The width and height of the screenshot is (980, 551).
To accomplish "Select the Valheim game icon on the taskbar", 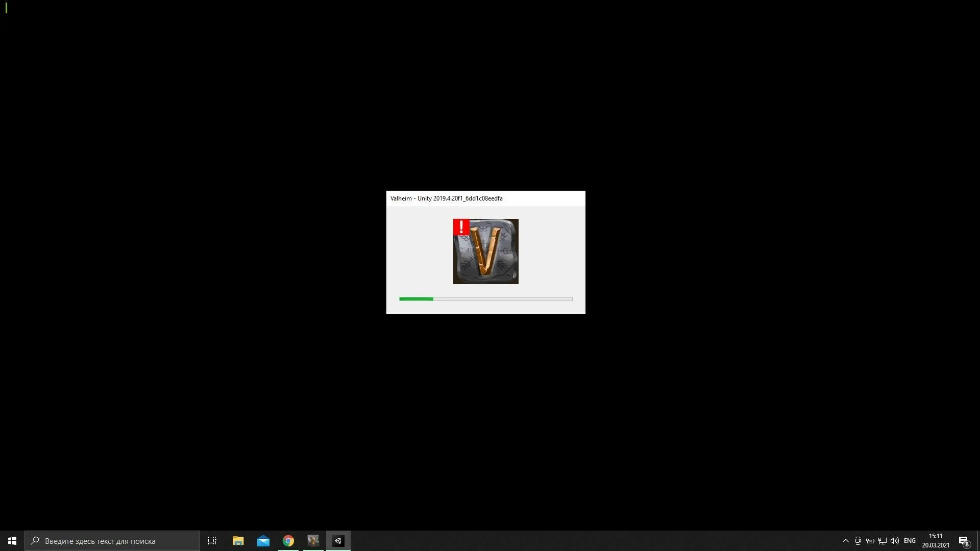I will [313, 541].
